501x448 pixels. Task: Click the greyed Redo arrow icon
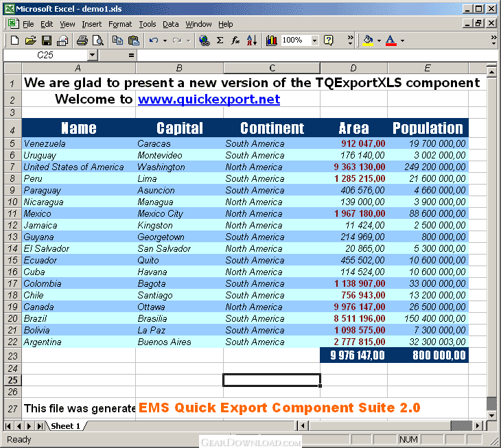click(x=177, y=40)
